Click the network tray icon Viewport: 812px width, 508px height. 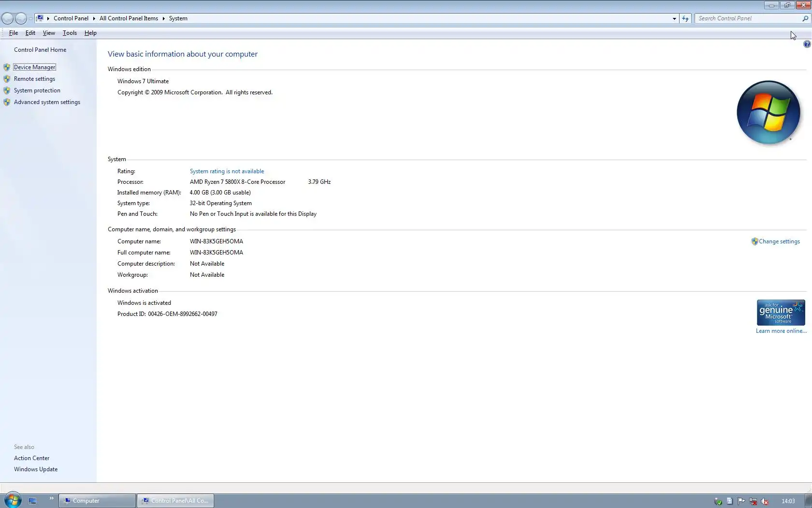tap(753, 501)
